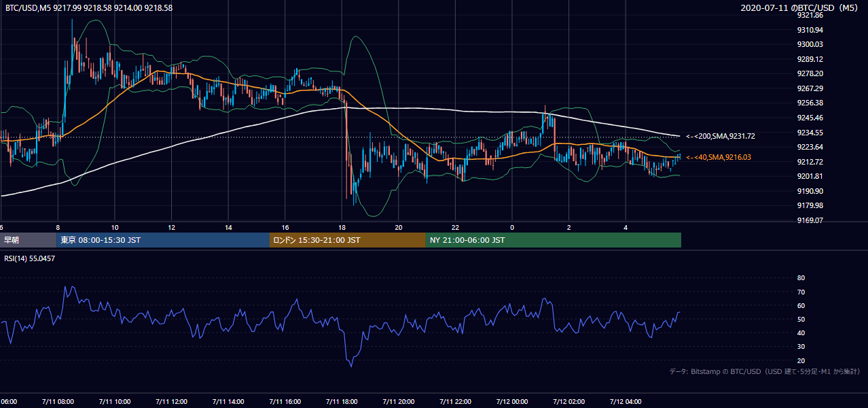Click hour marker 4 under the price chart
Viewport: 868px width, 408px height.
(x=626, y=227)
